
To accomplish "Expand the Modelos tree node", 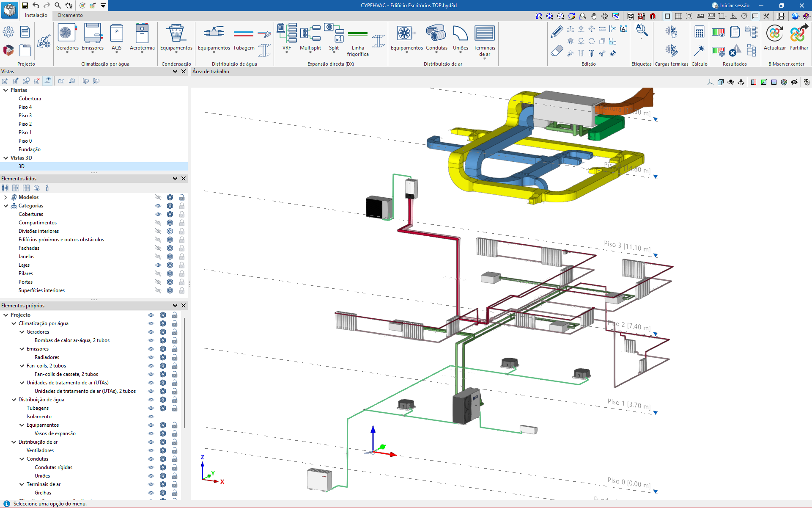I will [x=5, y=197].
